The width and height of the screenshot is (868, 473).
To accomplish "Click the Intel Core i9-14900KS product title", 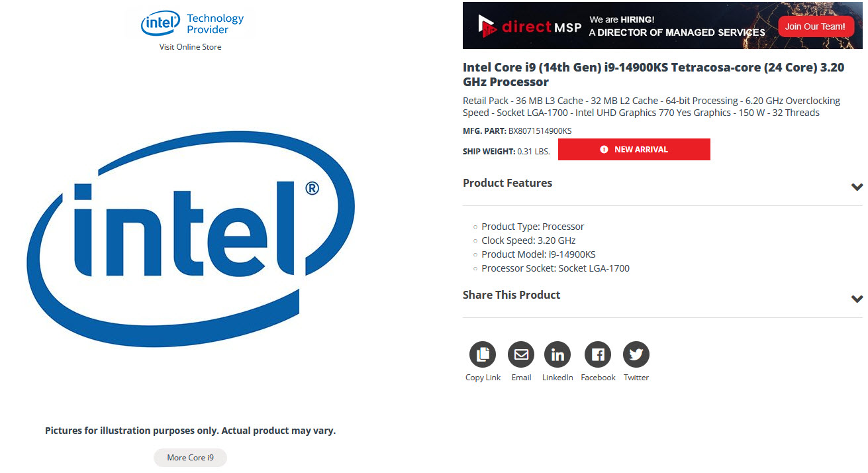I will 653,75.
